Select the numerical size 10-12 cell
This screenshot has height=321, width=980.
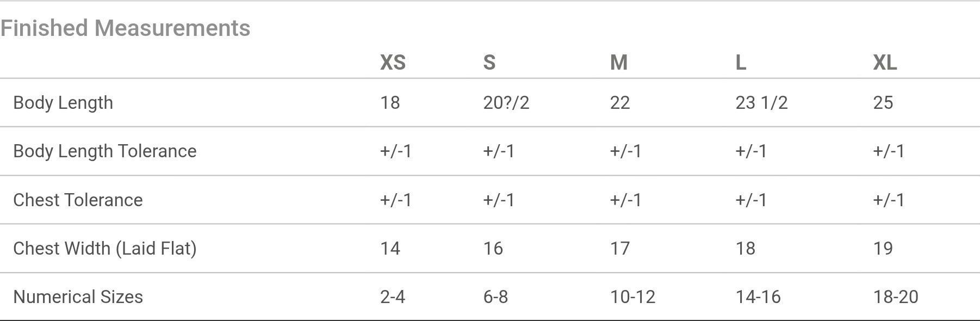tap(632, 297)
